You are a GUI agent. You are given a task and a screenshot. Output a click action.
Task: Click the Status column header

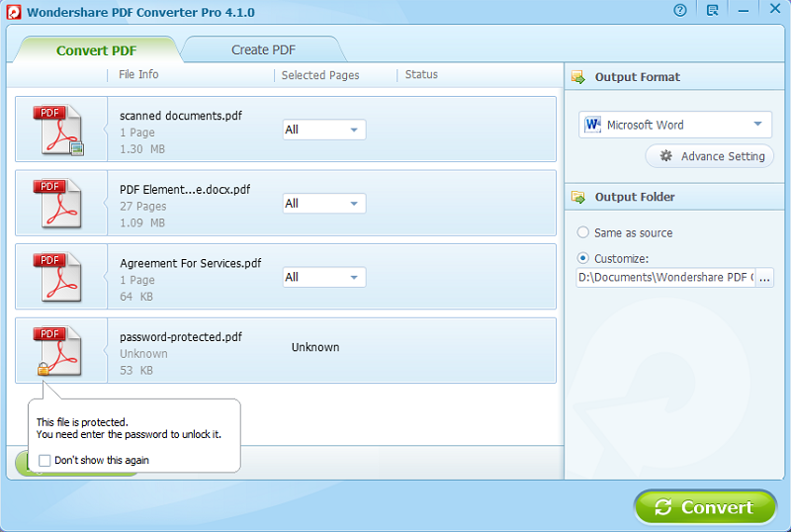[421, 75]
